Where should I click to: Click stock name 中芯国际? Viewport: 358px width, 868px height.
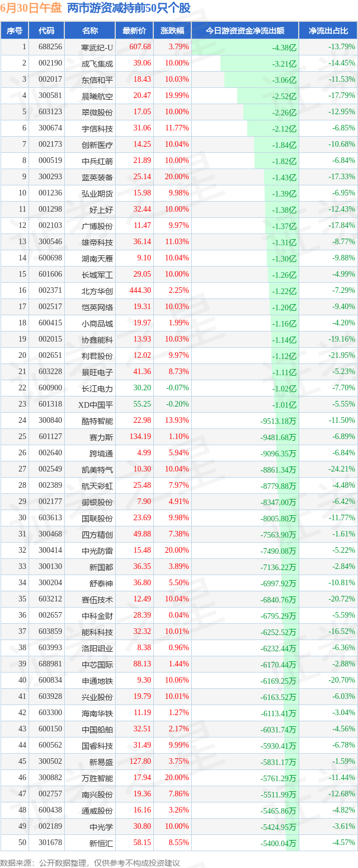pyautogui.click(x=97, y=664)
